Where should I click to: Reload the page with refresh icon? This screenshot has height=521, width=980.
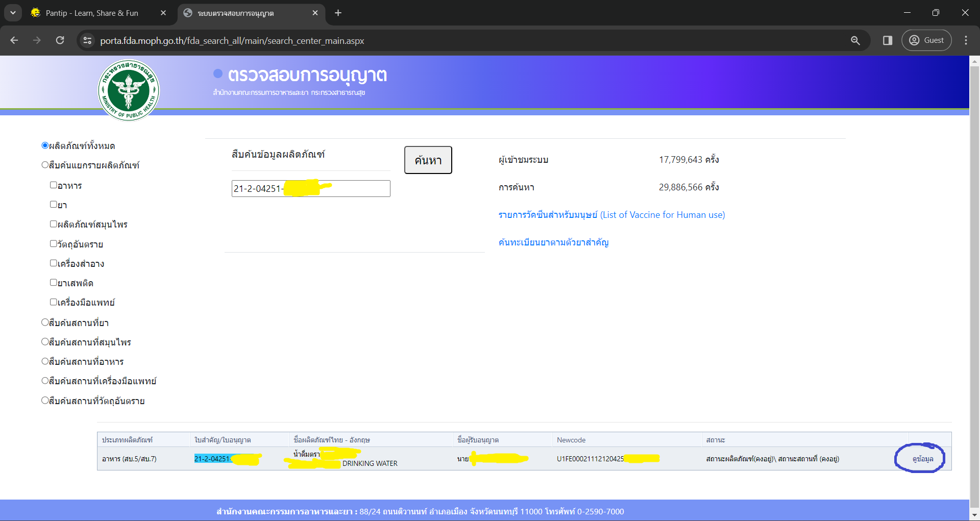pos(60,40)
